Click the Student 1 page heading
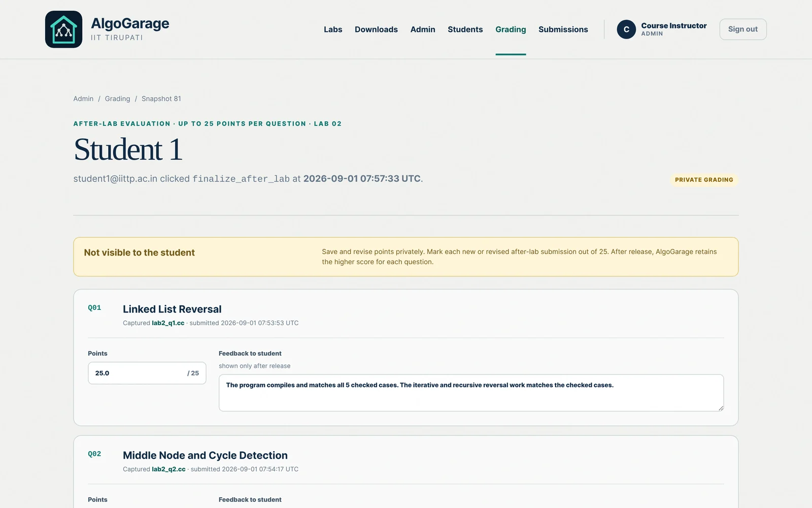 (128, 149)
